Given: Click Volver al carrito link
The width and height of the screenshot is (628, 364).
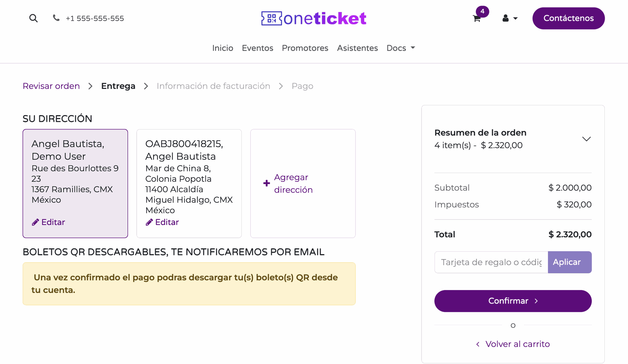Looking at the screenshot, I should point(513,344).
